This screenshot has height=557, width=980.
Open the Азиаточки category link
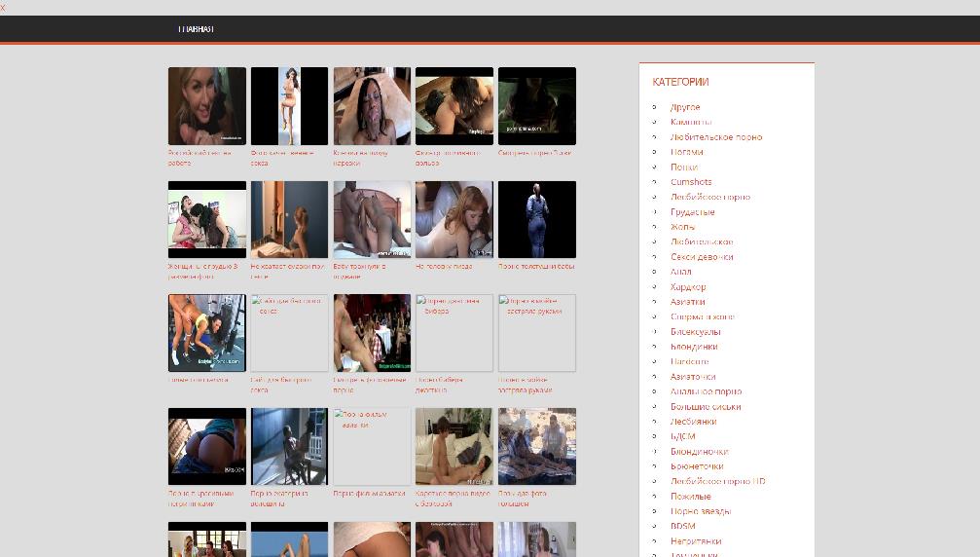point(693,377)
